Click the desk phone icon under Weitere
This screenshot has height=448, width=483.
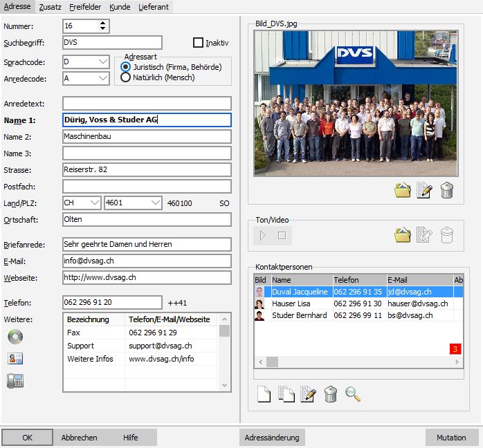(15, 380)
